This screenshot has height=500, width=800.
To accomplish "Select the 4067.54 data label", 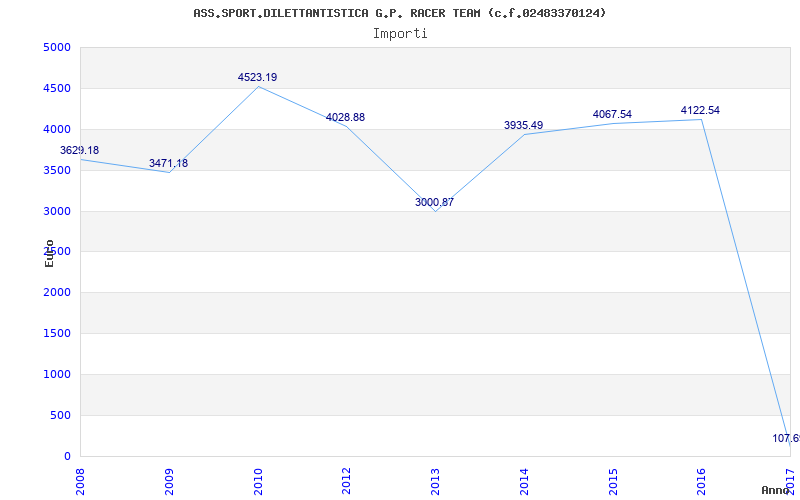I will coord(612,114).
